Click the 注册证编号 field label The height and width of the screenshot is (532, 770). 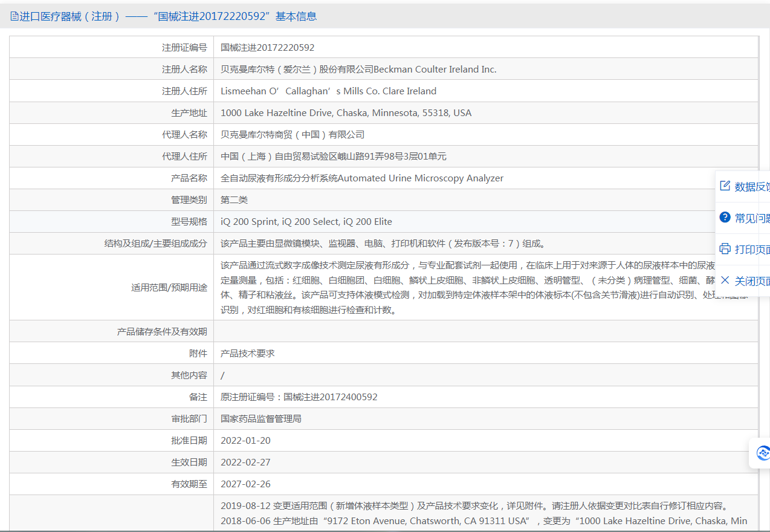(x=184, y=47)
